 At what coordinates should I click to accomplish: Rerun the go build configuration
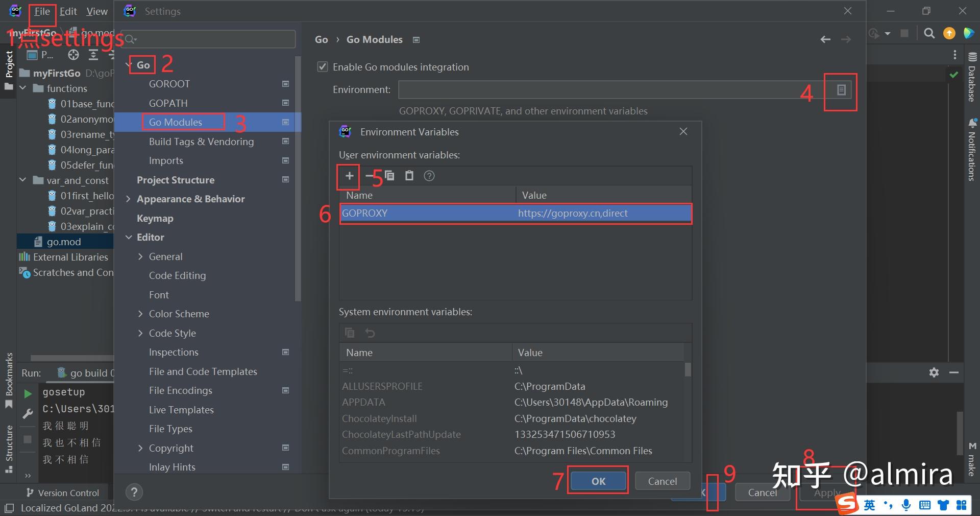pos(28,393)
